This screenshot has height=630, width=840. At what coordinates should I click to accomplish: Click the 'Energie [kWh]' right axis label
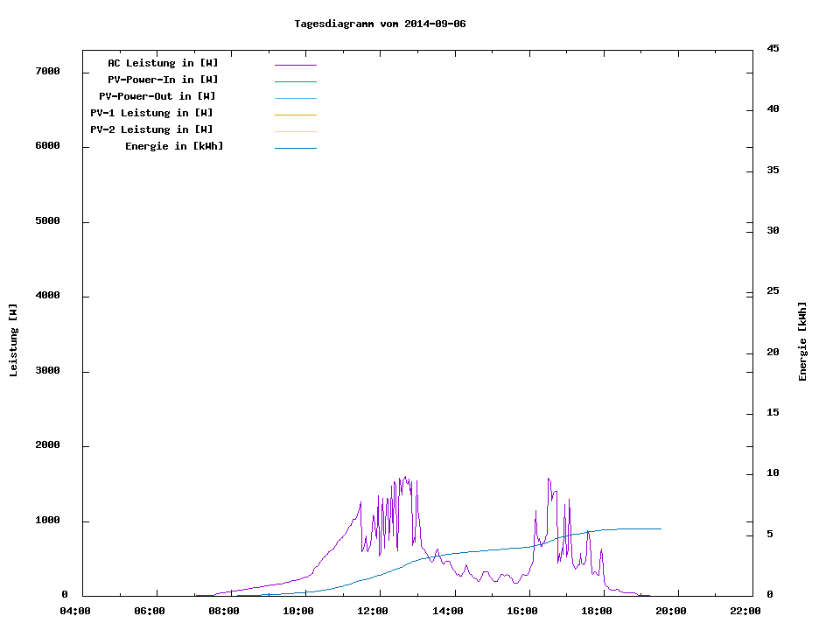(802, 341)
